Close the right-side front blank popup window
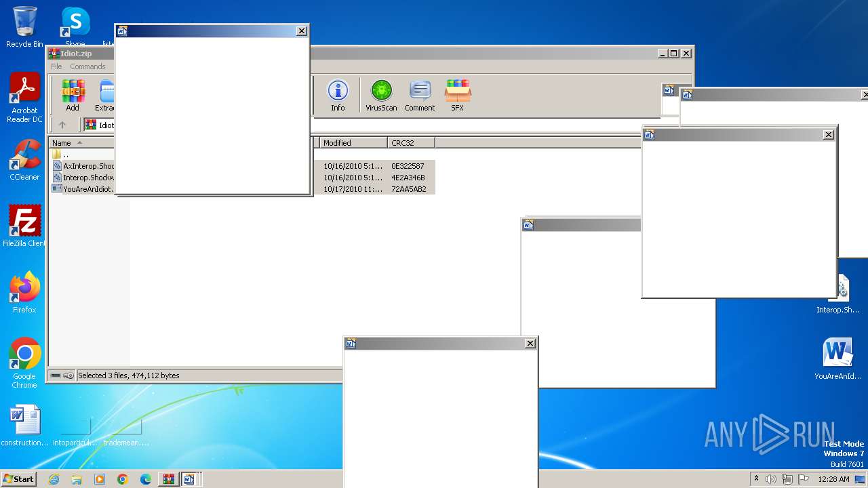 [828, 135]
